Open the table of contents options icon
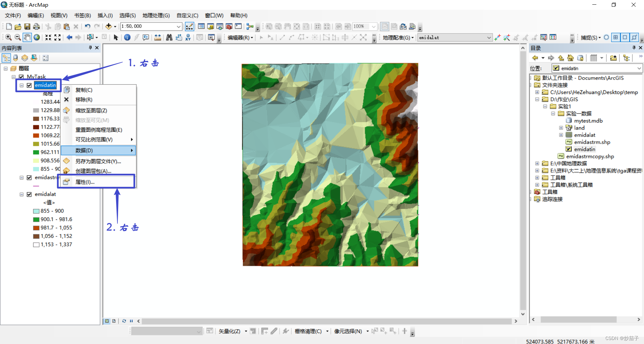Image resolution: width=644 pixels, height=344 pixels. pos(46,58)
